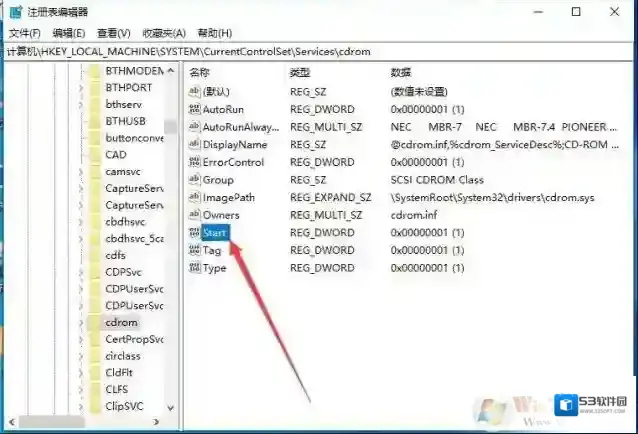Image resolution: width=638 pixels, height=434 pixels.
Task: Click the ImagePath string value icon
Action: pos(194,198)
